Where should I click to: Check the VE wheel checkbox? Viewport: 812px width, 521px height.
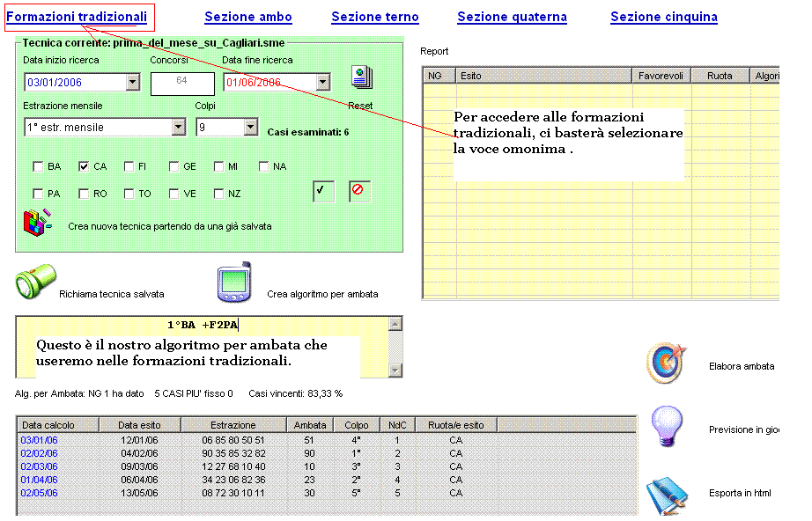click(174, 194)
